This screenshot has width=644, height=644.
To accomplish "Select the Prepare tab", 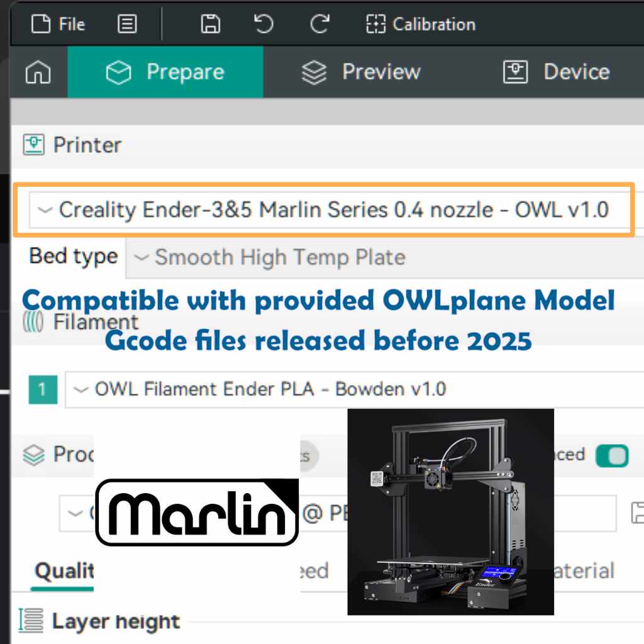I will pyautogui.click(x=165, y=72).
